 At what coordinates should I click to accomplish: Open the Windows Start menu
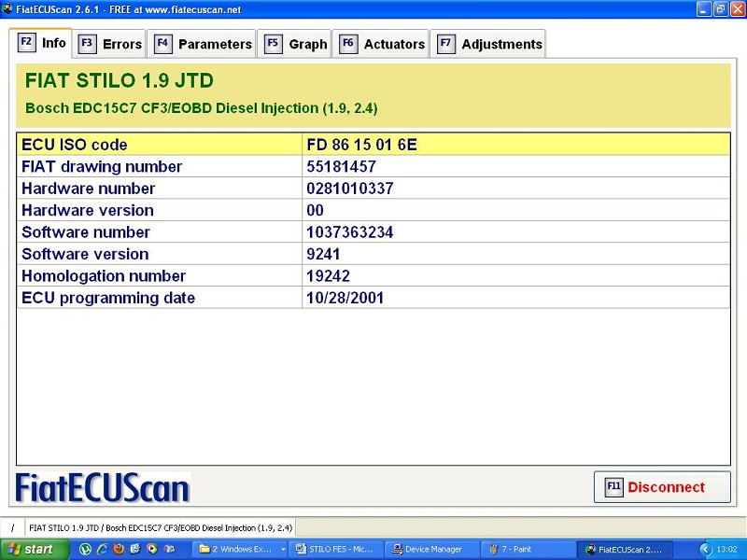33,550
